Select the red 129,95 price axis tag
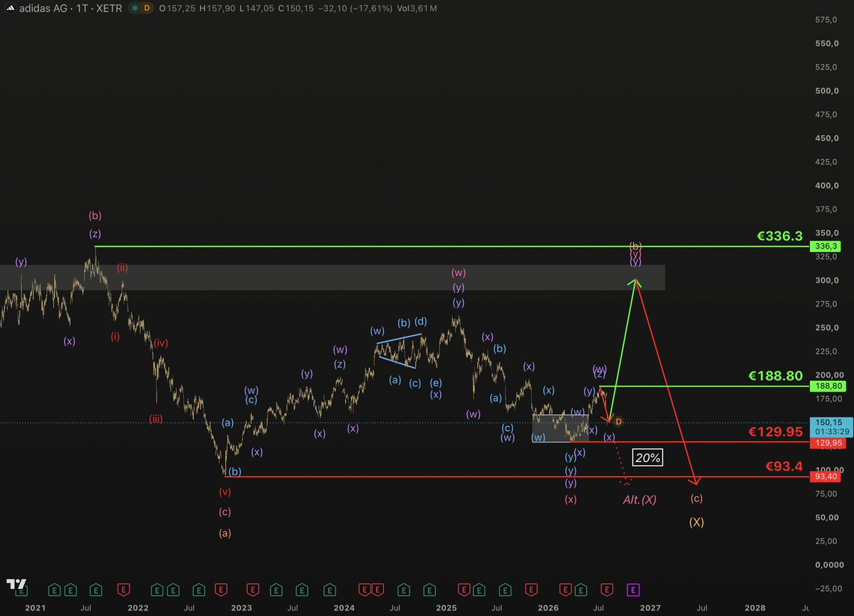The width and height of the screenshot is (854, 616). pyautogui.click(x=828, y=443)
